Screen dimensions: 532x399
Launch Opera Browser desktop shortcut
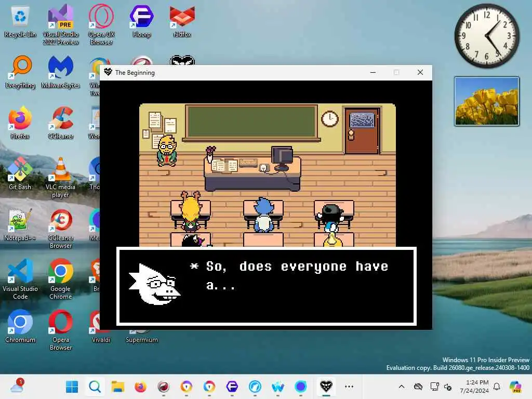pyautogui.click(x=61, y=330)
